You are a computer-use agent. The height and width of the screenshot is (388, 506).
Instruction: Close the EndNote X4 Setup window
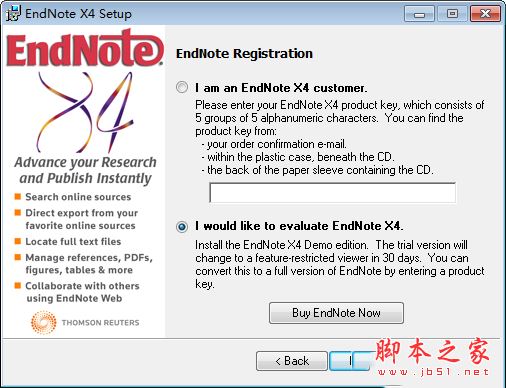(485, 14)
